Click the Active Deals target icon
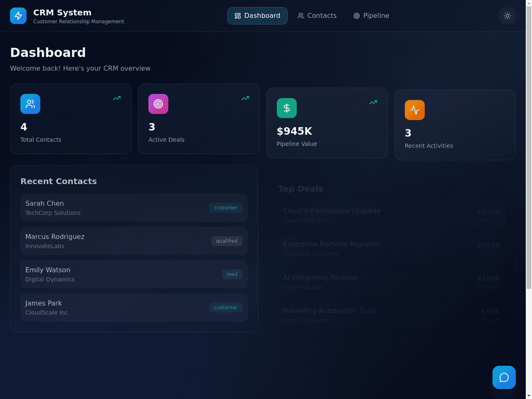Viewport: 532px width, 399px height. point(158,104)
